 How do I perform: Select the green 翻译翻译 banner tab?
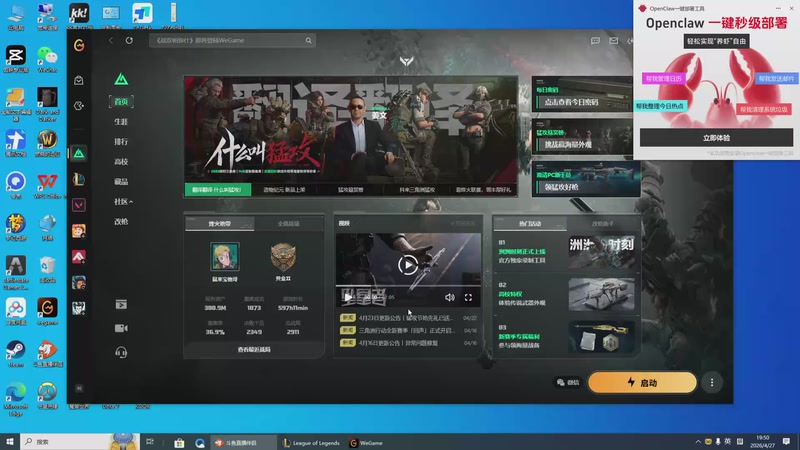(x=218, y=189)
